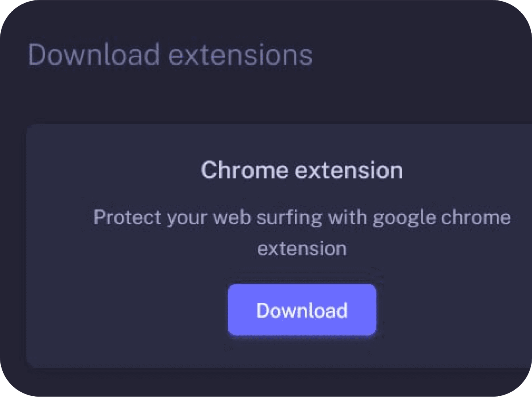Click the word "extension" on the description's second line
Image resolution: width=532 pixels, height=397 pixels.
pos(302,249)
